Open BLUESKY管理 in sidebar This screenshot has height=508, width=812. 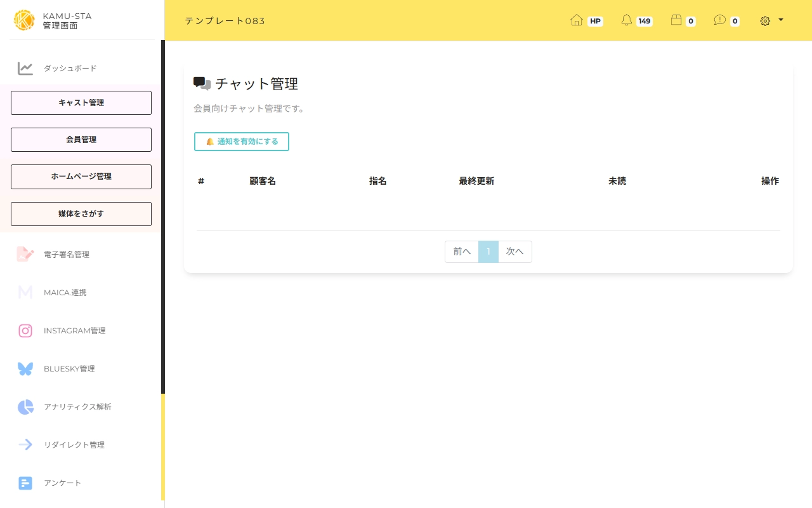tap(69, 369)
